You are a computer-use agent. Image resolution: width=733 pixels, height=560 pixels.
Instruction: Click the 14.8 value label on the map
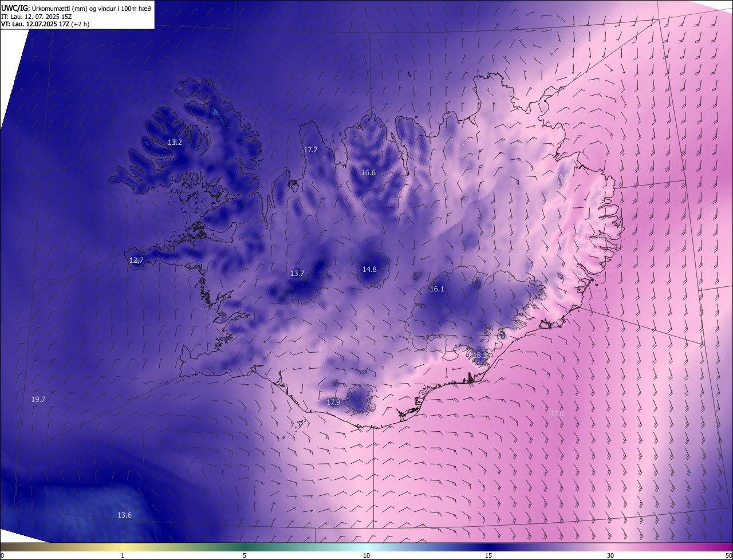pyautogui.click(x=369, y=269)
